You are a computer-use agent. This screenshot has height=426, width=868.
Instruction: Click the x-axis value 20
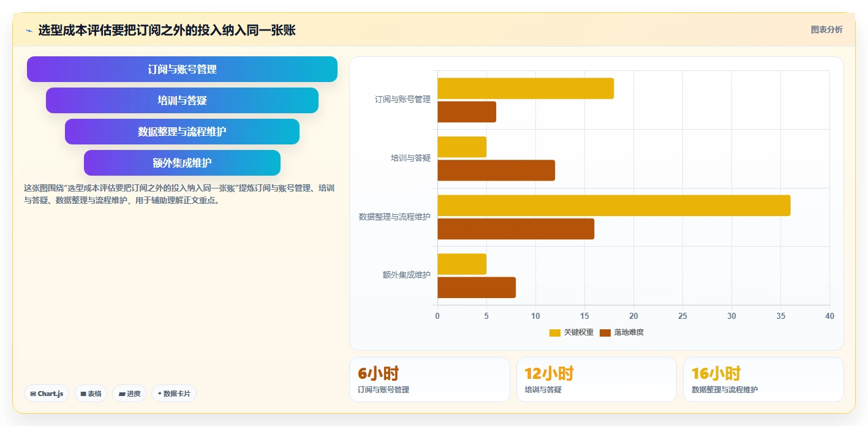point(633,316)
